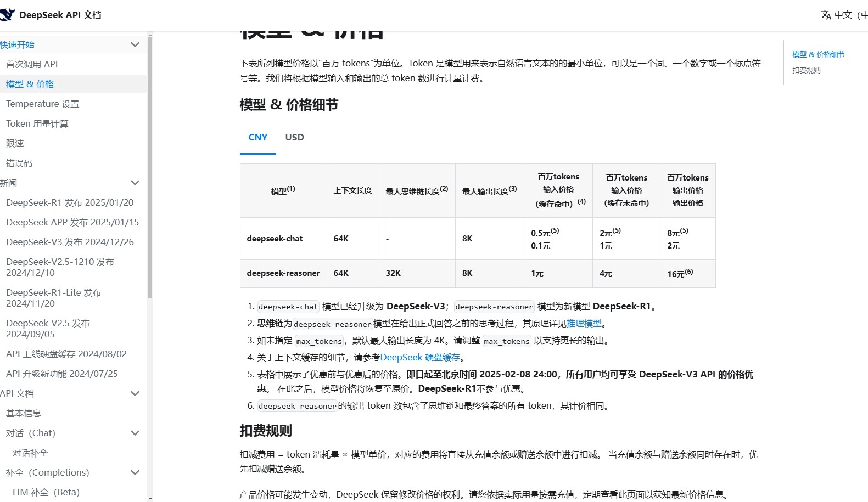Image resolution: width=868 pixels, height=502 pixels.
Task: Open Token 用量计算 page
Action: point(37,123)
